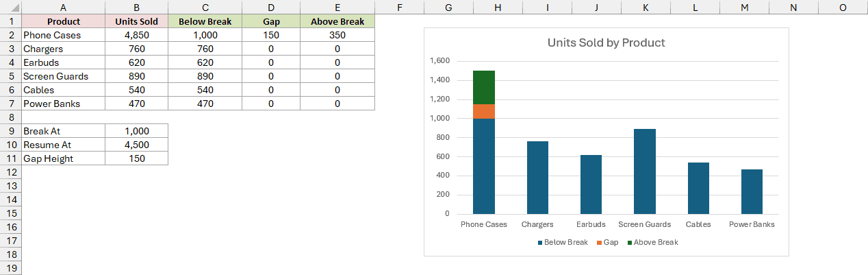
Task: Select row 12 header
Action: [10, 172]
